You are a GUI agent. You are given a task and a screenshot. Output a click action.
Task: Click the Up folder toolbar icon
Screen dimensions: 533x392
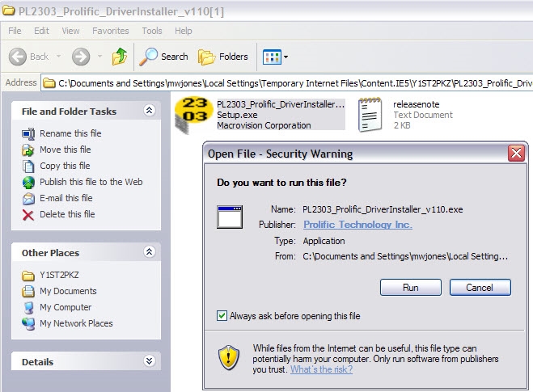[120, 57]
